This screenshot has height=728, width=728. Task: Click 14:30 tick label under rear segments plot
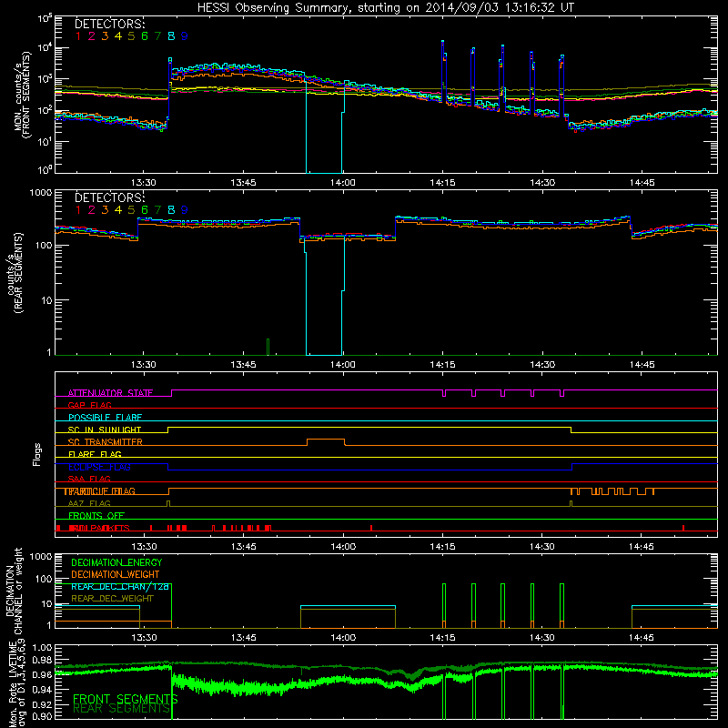click(x=542, y=365)
